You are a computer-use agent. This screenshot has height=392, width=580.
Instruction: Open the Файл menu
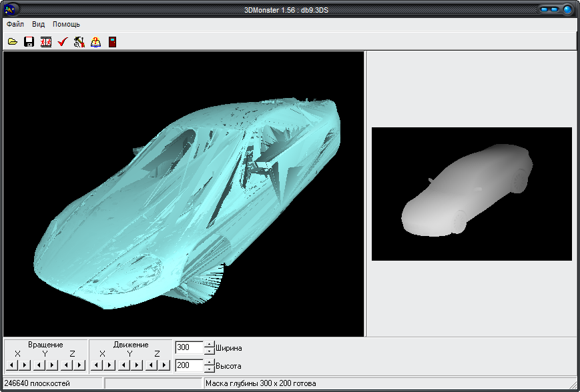(15, 24)
